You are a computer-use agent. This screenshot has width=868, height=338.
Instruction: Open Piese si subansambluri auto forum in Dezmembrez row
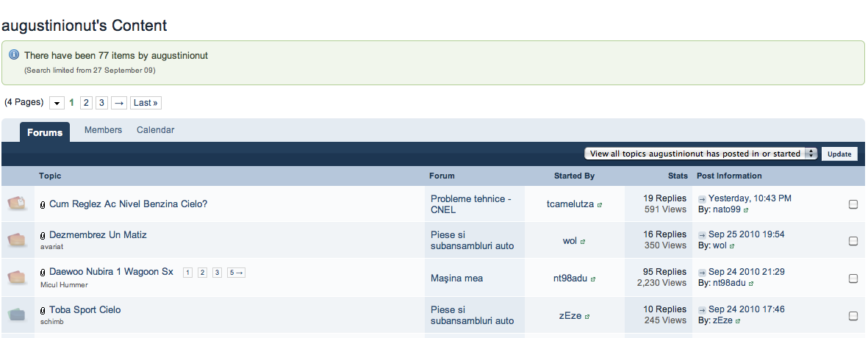tap(472, 240)
